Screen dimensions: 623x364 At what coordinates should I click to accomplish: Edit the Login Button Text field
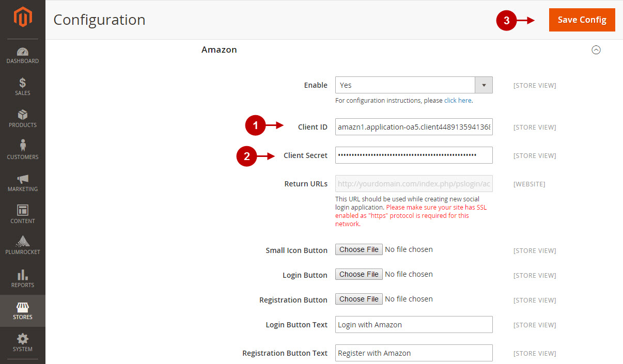414,325
